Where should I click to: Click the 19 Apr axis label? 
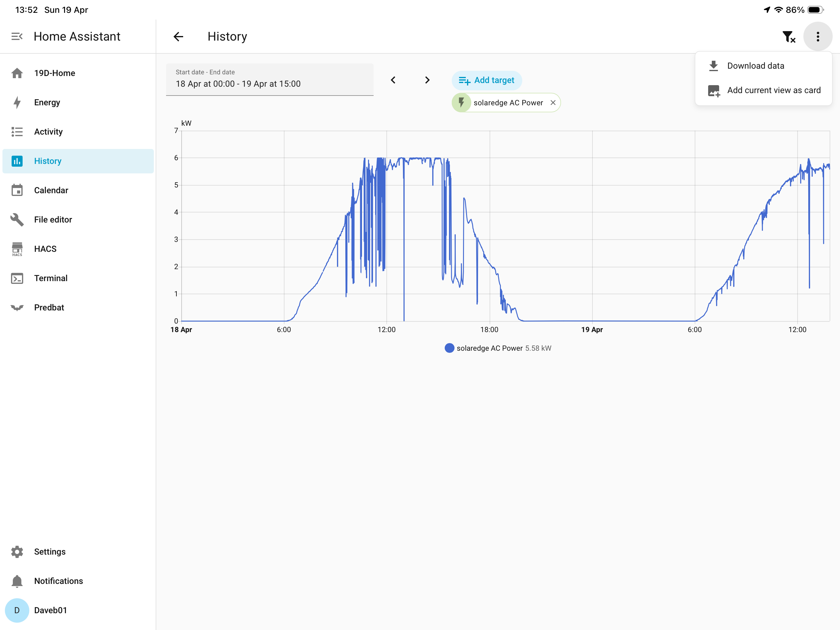coord(592,330)
